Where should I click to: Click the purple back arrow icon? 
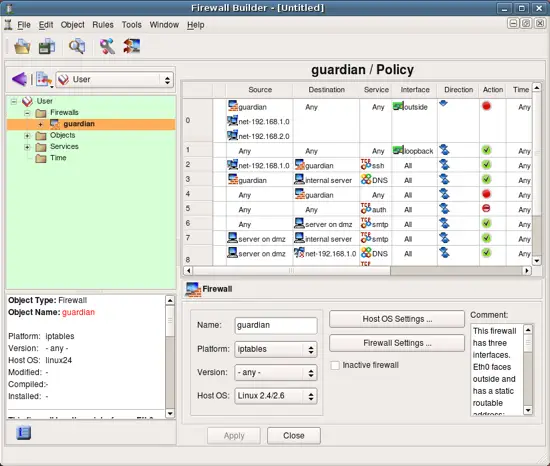coord(19,79)
